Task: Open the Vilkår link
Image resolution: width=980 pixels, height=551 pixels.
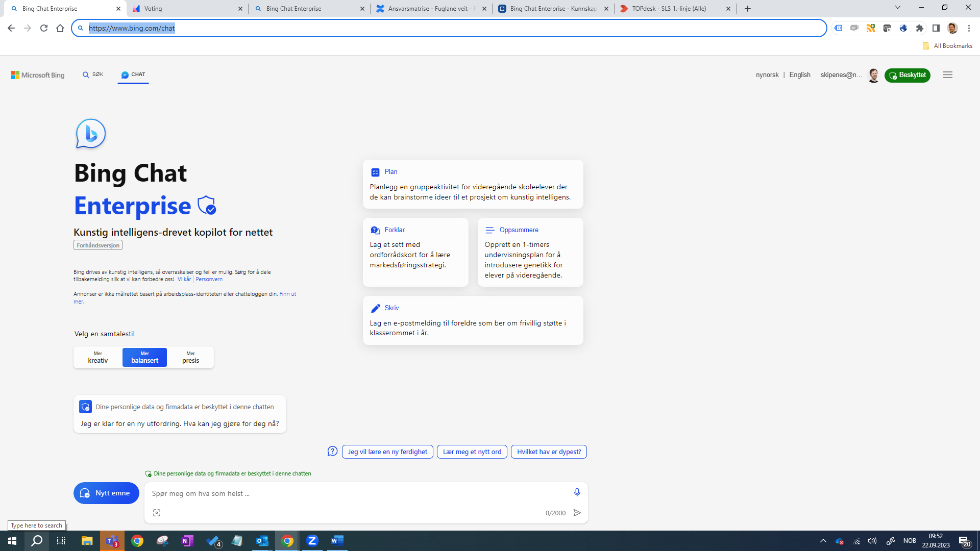Action: click(184, 279)
